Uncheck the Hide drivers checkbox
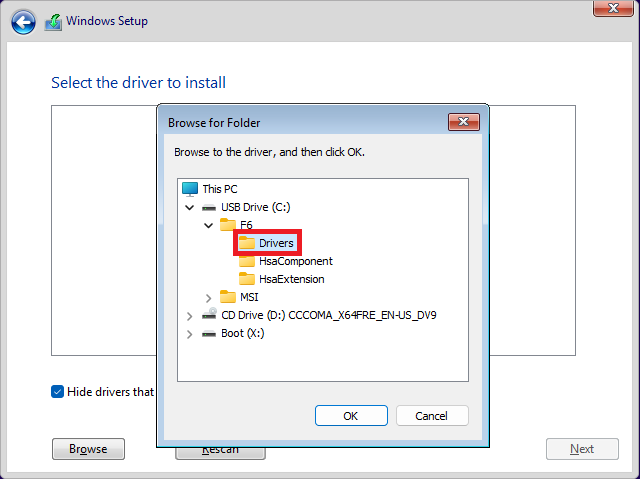The height and width of the screenshot is (479, 640). click(x=57, y=392)
